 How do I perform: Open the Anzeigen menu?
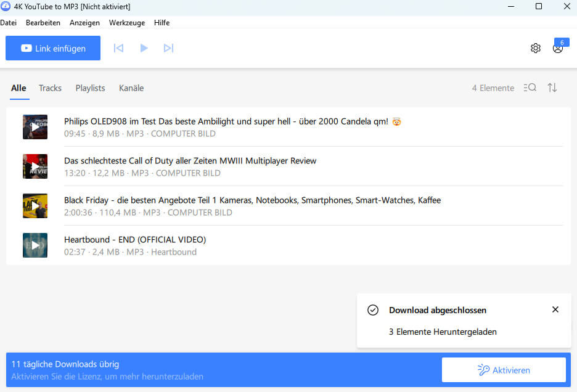(84, 23)
